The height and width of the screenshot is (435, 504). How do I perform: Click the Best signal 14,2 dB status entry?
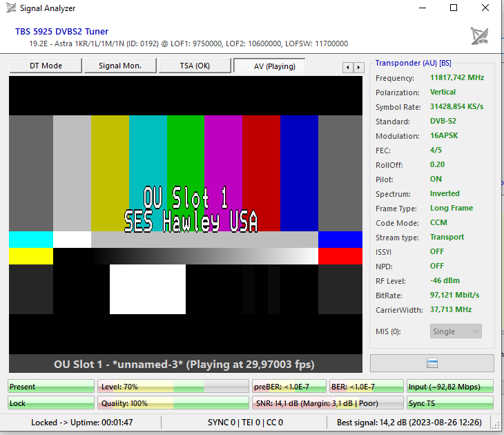coord(409,422)
